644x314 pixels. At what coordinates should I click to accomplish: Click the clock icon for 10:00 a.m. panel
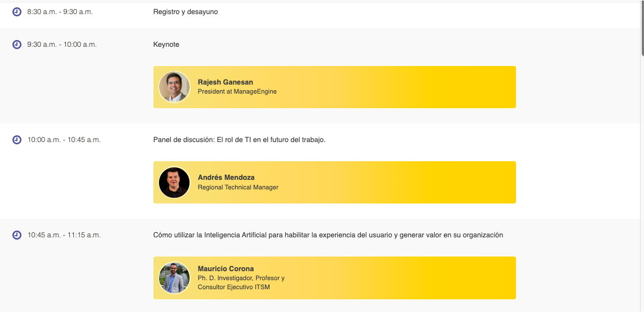(x=17, y=140)
